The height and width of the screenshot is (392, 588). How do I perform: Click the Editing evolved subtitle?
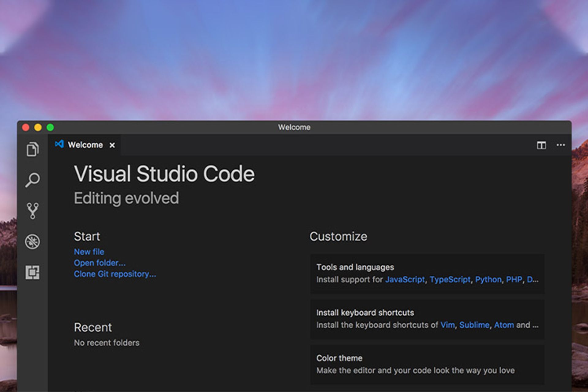coord(126,198)
